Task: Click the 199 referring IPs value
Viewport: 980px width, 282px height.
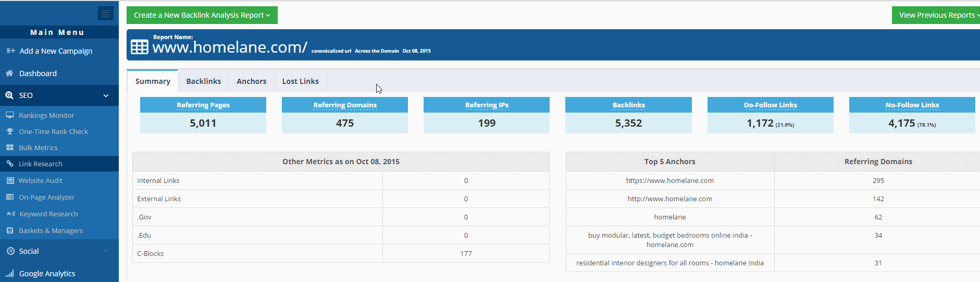Action: pyautogui.click(x=487, y=123)
